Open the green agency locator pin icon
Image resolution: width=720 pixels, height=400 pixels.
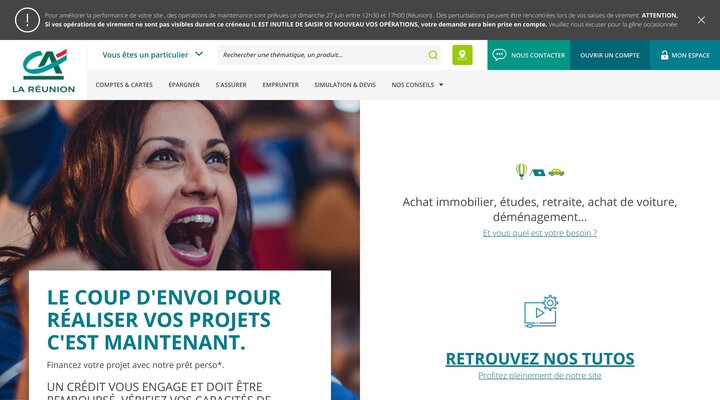462,55
